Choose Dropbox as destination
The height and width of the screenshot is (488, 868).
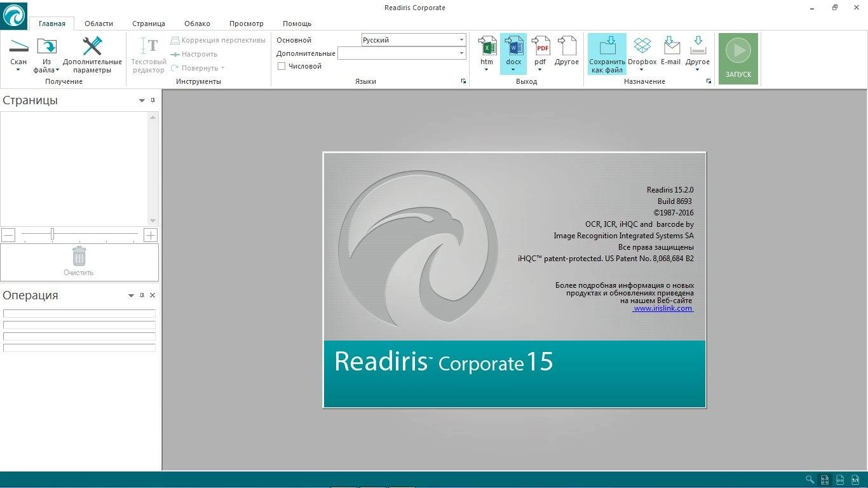click(x=642, y=46)
